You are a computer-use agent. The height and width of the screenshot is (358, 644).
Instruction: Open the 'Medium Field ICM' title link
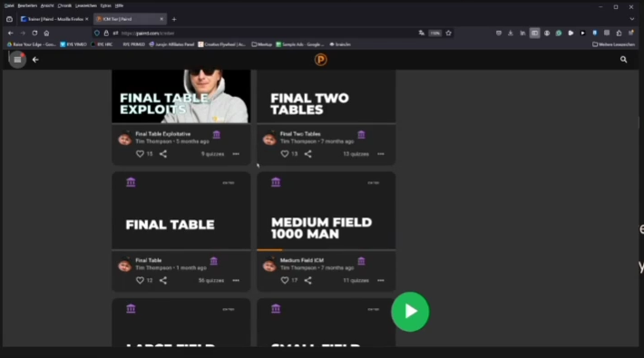click(x=302, y=260)
